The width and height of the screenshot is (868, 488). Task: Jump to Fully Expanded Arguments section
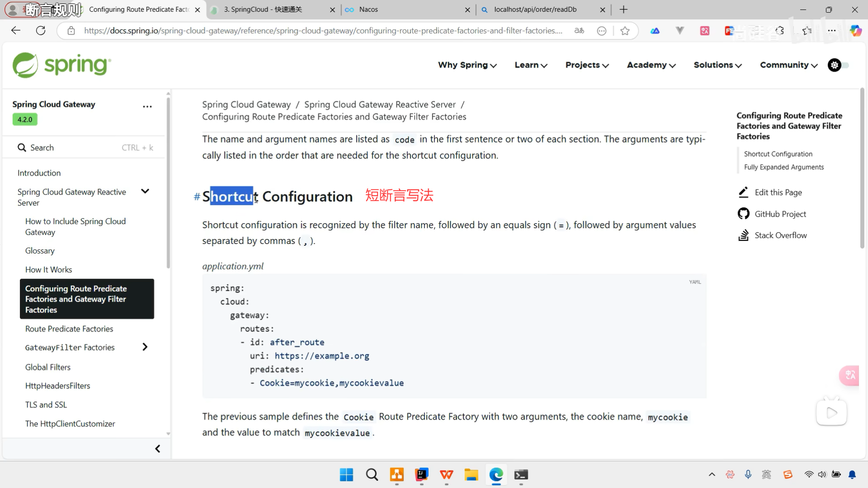tap(784, 167)
